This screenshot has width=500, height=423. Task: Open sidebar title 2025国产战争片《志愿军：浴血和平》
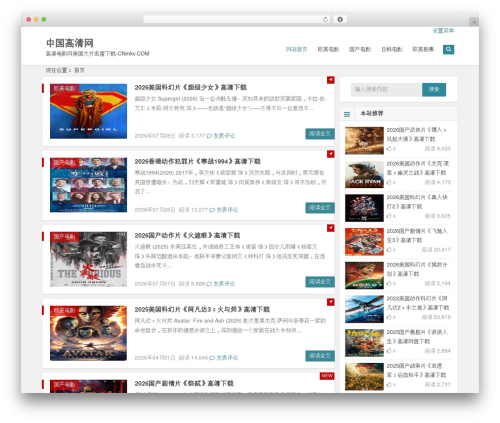pos(416,370)
